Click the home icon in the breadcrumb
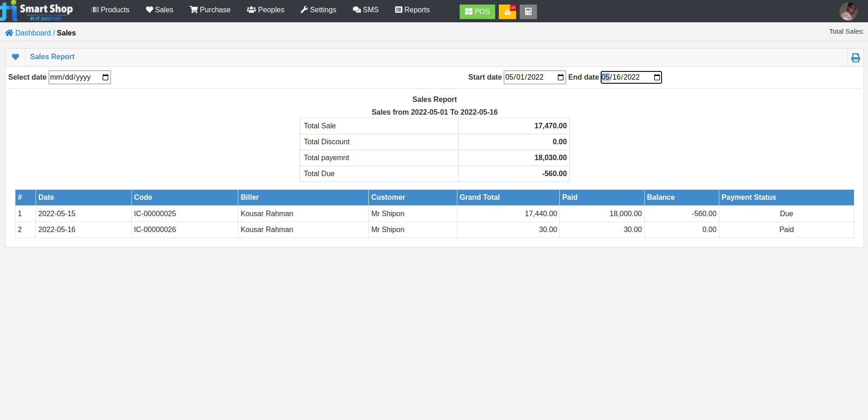The height and width of the screenshot is (420, 868). tap(9, 32)
